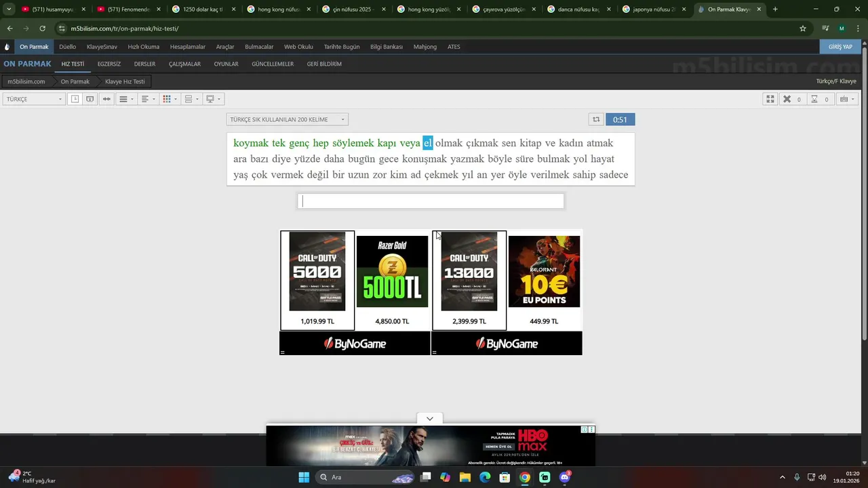The height and width of the screenshot is (488, 868).
Task: Switch to the GERİ BİLDİRİM tab
Action: coord(324,64)
